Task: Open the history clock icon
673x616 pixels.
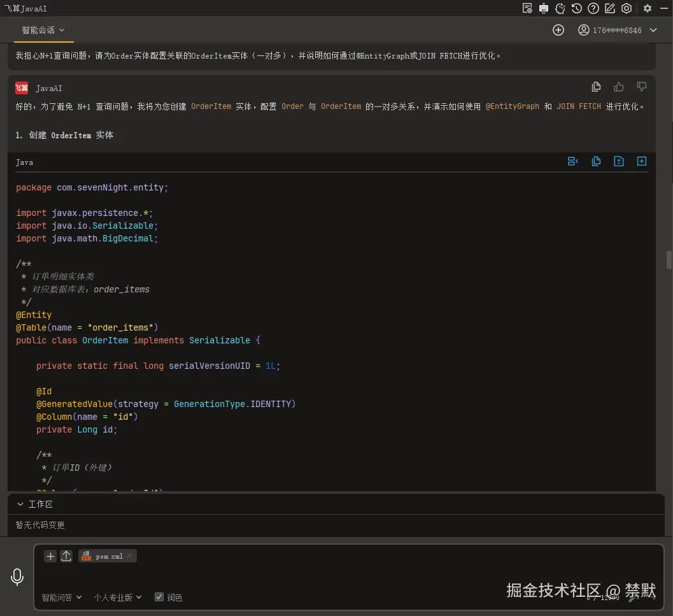Action: click(x=576, y=8)
